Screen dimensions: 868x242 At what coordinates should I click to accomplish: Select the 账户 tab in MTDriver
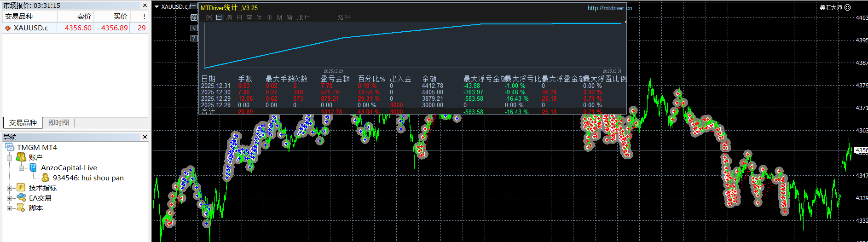pyautogui.click(x=304, y=17)
